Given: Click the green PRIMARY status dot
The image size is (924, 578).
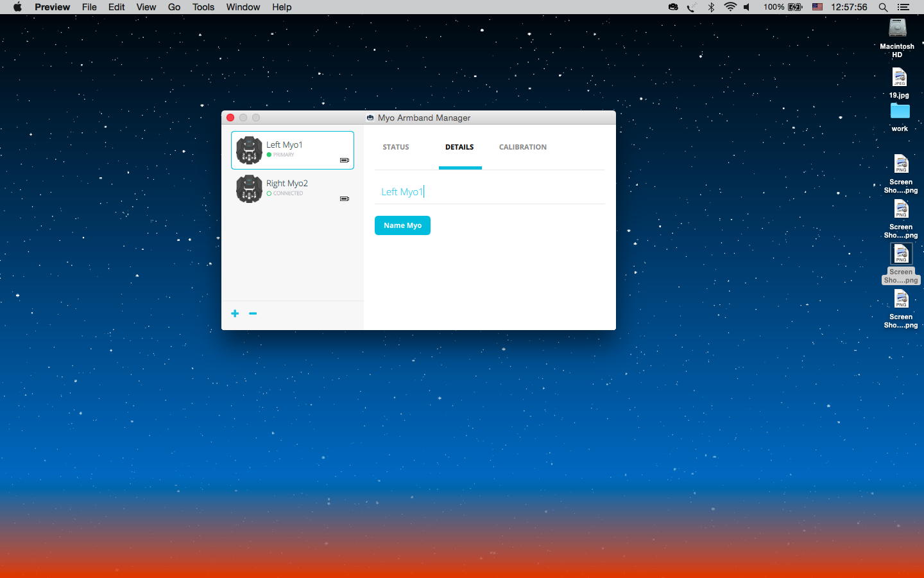Looking at the screenshot, I should click(x=269, y=155).
